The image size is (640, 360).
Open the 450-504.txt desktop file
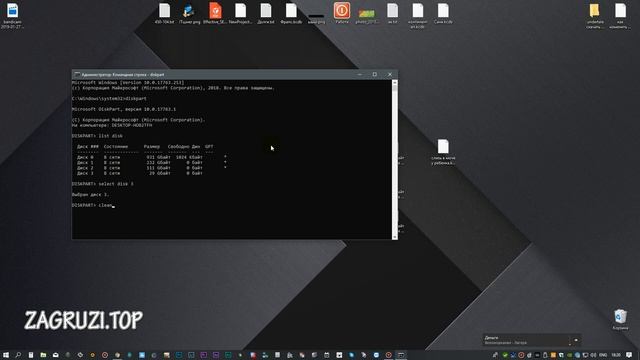(164, 13)
